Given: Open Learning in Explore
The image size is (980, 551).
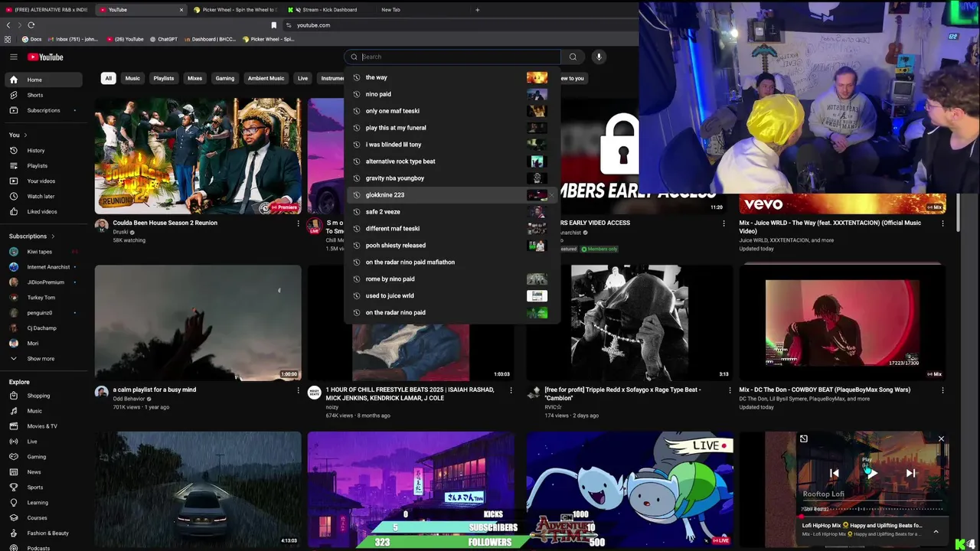Looking at the screenshot, I should pos(43,503).
